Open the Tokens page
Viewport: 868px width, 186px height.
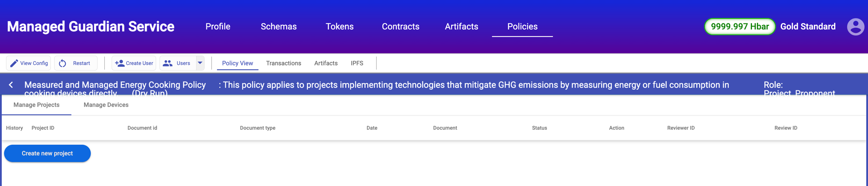(339, 27)
